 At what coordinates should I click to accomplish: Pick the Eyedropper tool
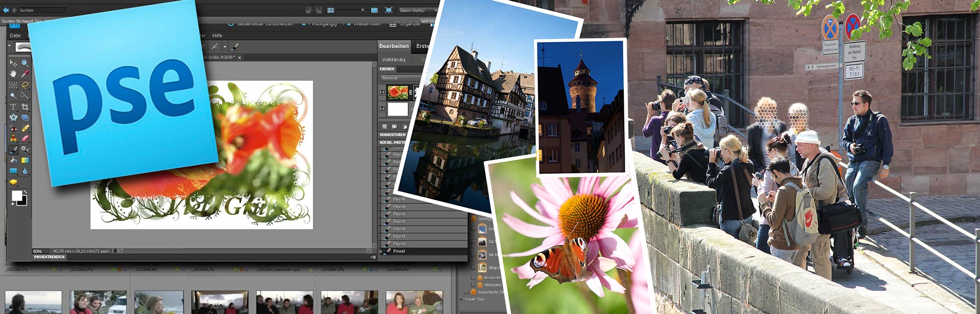click(25, 74)
